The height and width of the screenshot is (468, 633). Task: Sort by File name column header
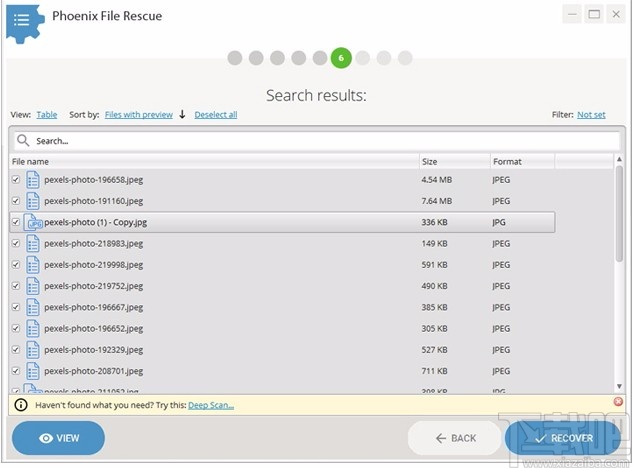point(214,162)
